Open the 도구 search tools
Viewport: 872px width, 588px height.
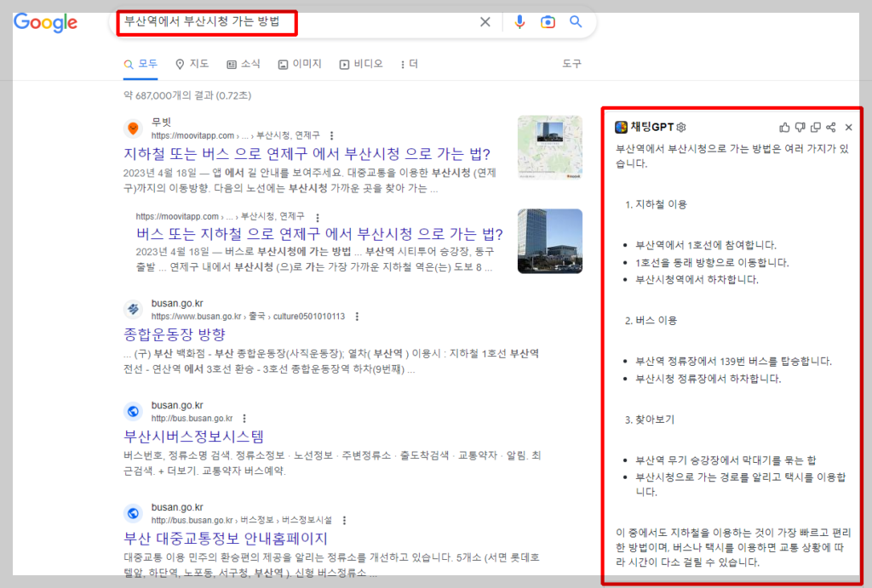pos(571,64)
